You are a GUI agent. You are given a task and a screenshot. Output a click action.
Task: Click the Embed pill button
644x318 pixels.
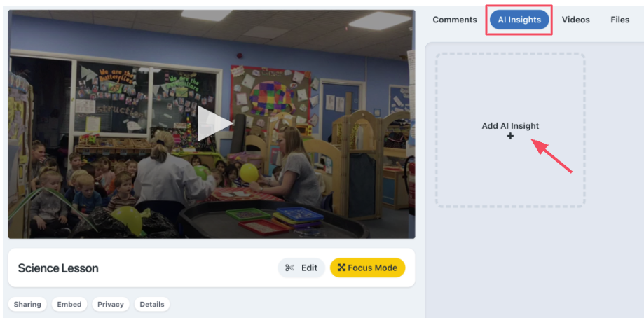point(69,305)
